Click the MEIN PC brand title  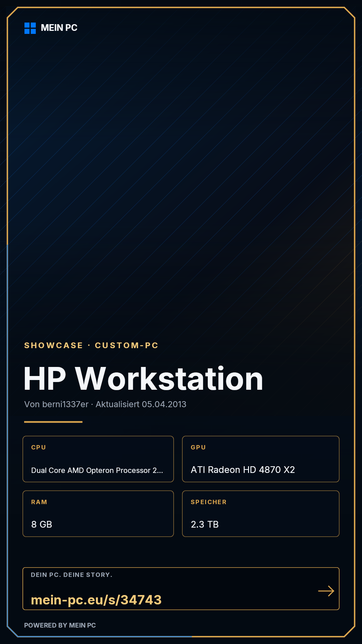pyautogui.click(x=59, y=28)
